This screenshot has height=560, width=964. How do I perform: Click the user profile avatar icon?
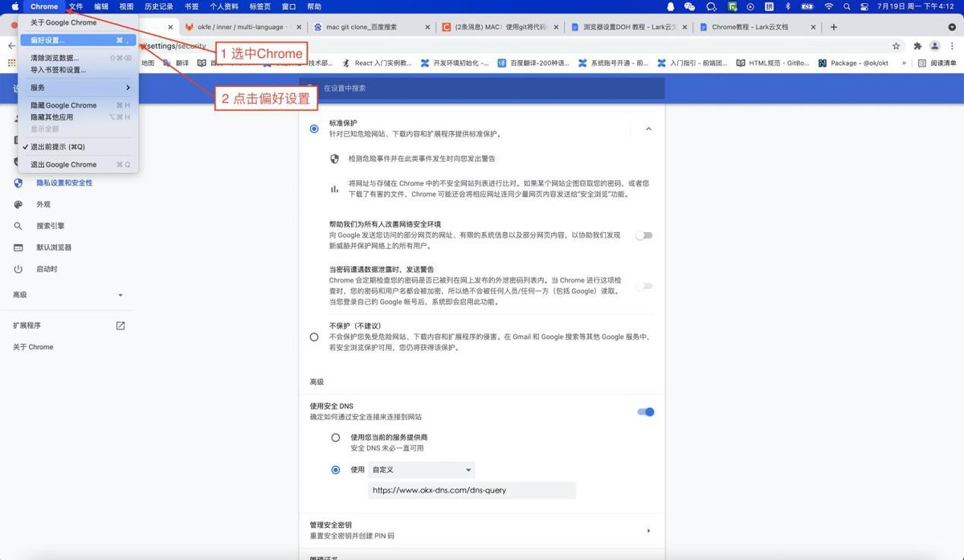coord(934,46)
